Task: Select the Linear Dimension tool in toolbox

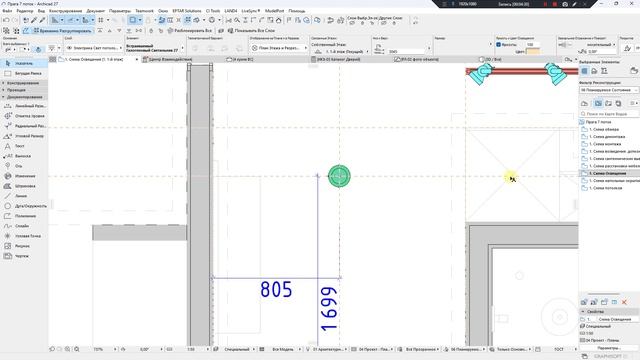Action: 24,106
